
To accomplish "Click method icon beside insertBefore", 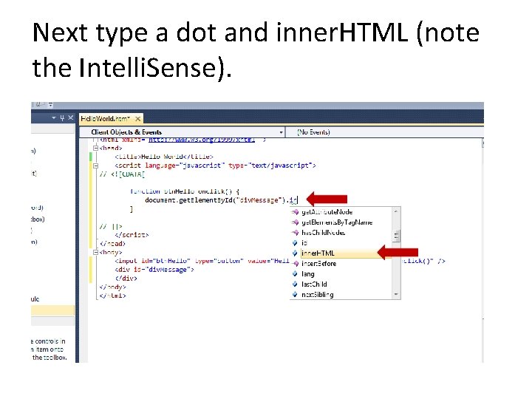I will 295,264.
